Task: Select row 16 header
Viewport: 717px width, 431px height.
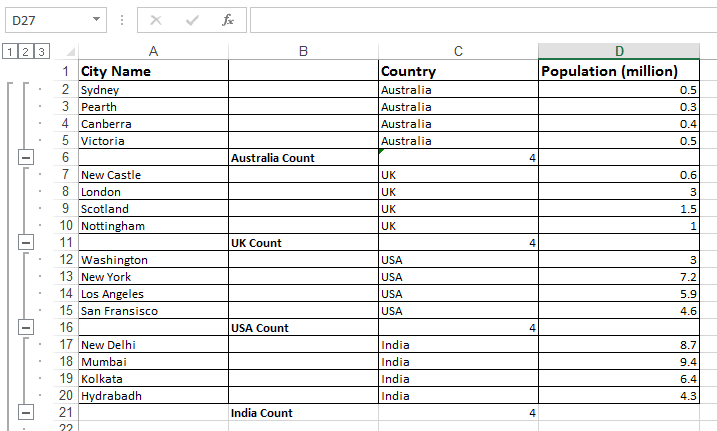Action: tap(66, 328)
